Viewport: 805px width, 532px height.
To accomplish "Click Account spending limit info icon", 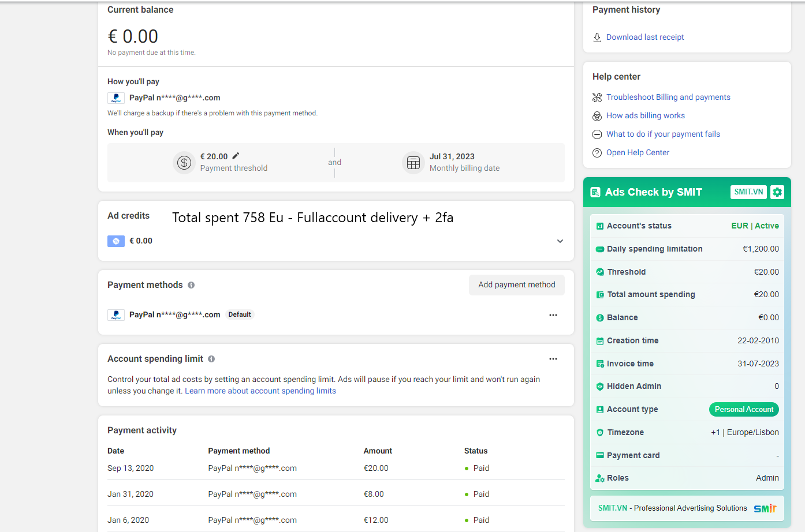I will [211, 359].
